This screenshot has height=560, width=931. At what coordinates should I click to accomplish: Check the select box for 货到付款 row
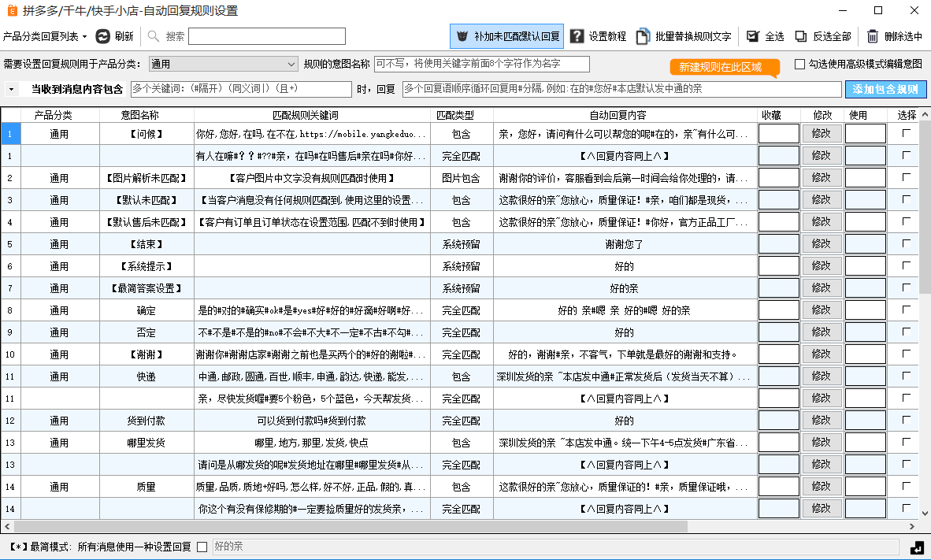(x=906, y=421)
